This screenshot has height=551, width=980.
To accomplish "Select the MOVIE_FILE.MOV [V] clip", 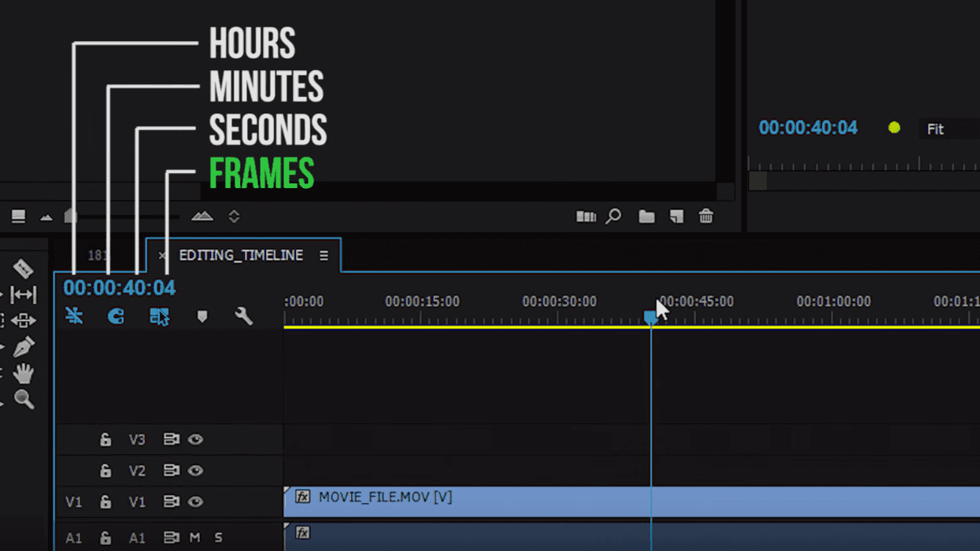I will (631, 501).
